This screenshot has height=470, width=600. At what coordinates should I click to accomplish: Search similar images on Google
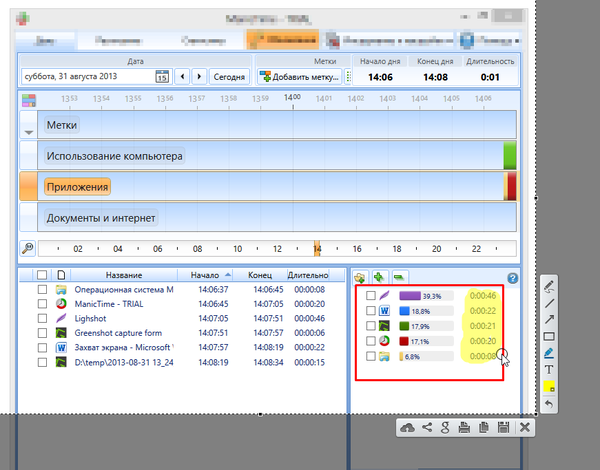(445, 428)
